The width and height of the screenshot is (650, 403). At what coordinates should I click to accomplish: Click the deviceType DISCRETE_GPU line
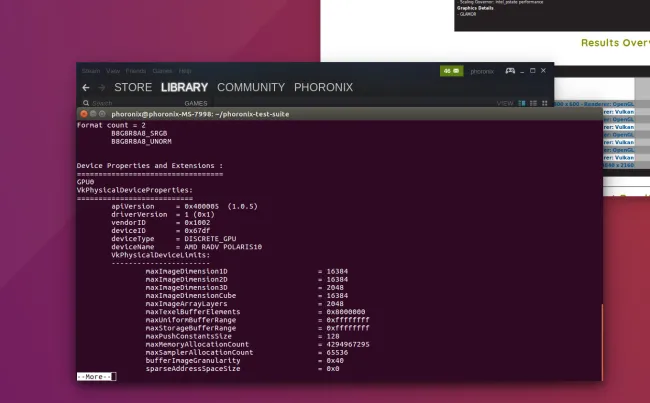[174, 238]
